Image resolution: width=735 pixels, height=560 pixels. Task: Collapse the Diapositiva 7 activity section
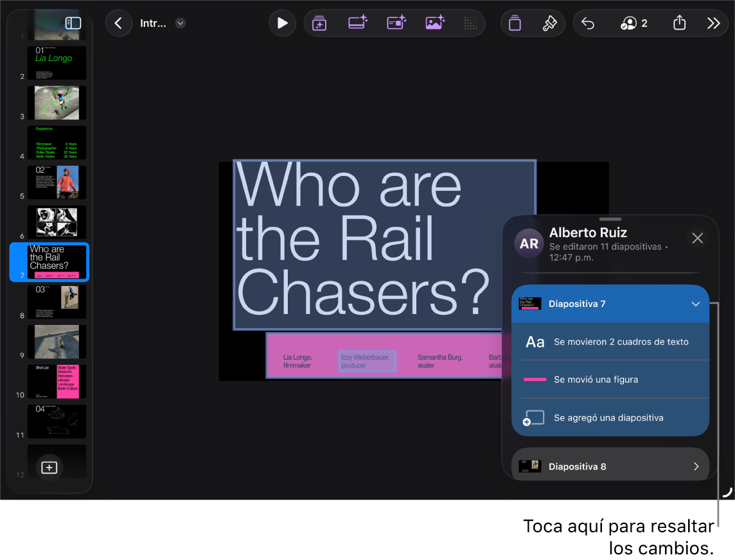tap(695, 304)
